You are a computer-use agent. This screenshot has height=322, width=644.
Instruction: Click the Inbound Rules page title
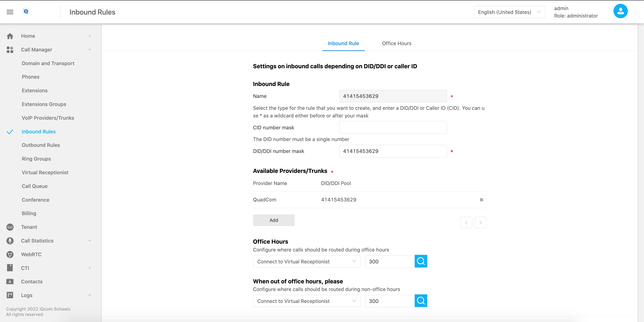click(92, 12)
